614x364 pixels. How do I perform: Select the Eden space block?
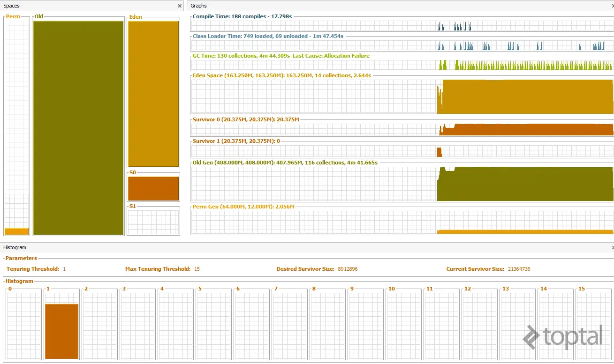coord(153,94)
